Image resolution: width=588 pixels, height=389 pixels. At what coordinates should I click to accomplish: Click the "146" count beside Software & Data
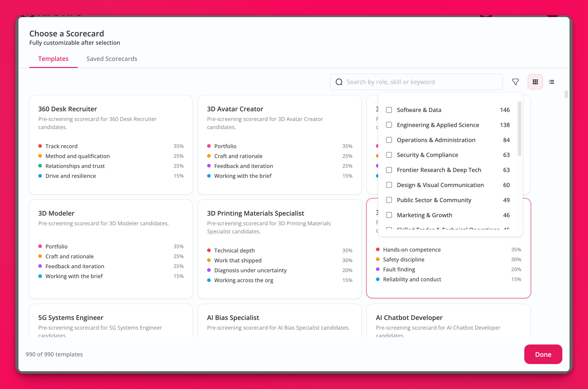(x=504, y=110)
